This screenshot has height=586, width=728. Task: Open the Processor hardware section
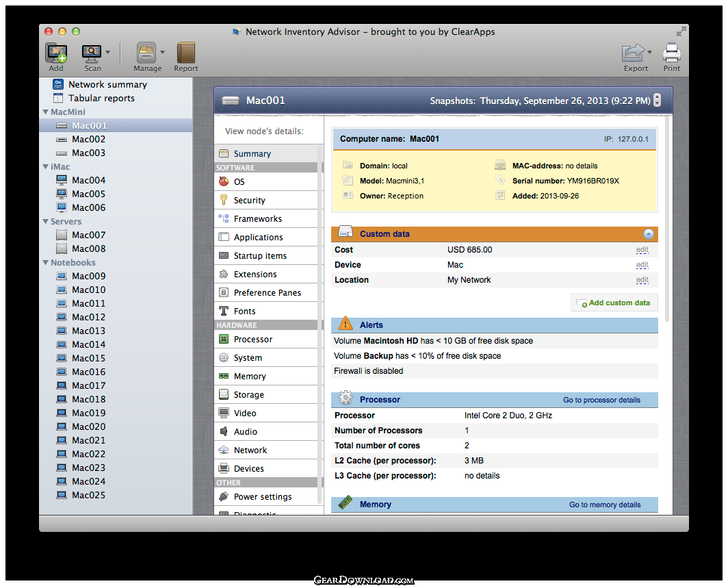tap(266, 340)
